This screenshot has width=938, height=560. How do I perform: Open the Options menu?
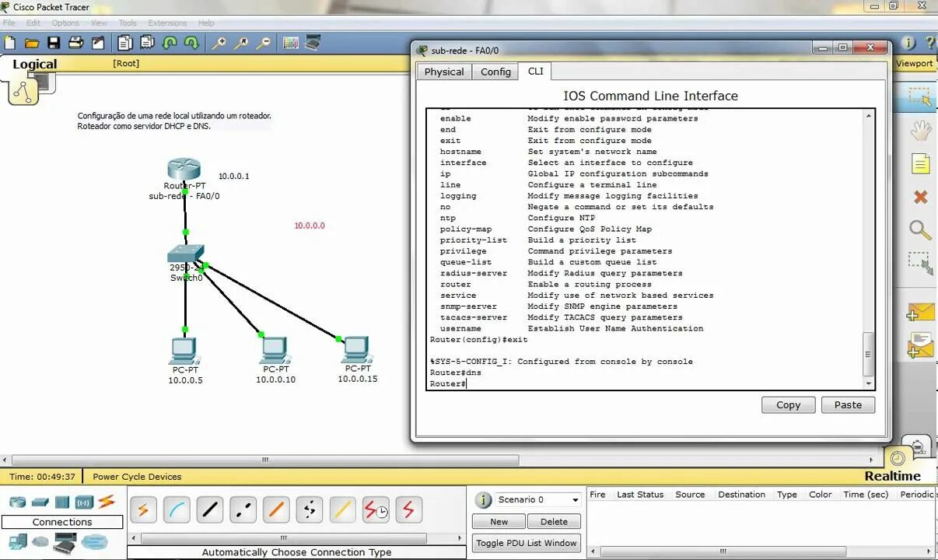65,23
